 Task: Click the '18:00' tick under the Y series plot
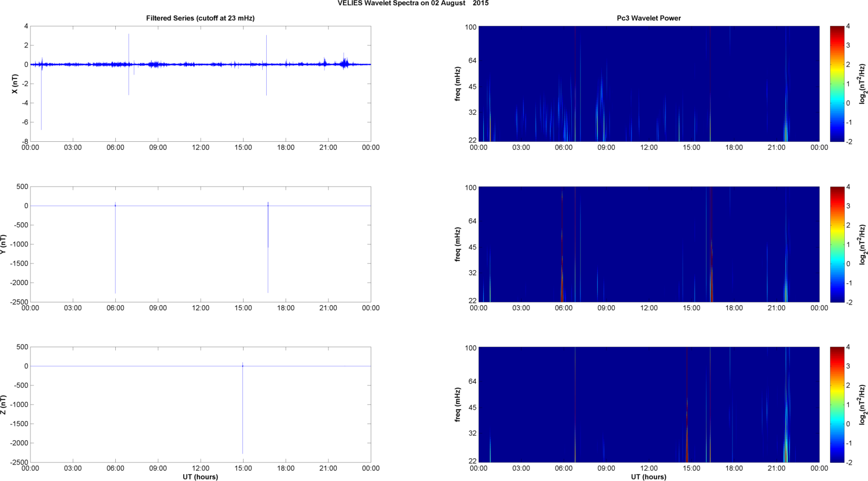click(286, 309)
